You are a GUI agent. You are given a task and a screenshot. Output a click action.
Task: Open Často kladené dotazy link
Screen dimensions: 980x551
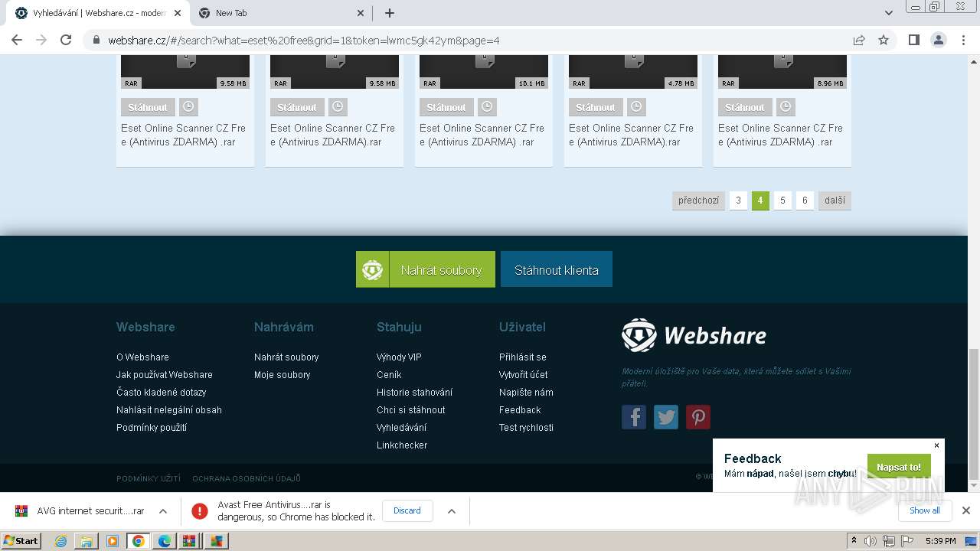[162, 393]
